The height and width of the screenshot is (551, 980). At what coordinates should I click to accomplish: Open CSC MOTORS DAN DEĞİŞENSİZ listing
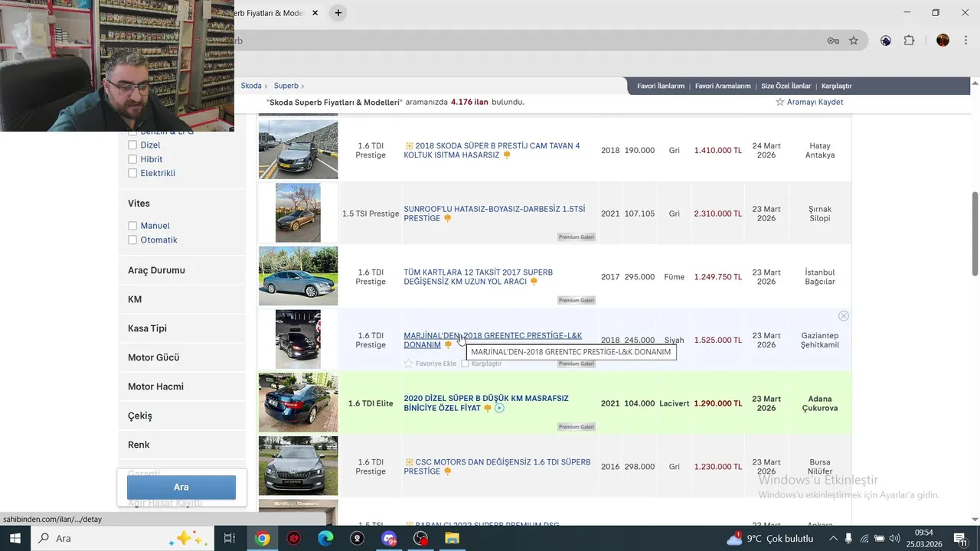[x=498, y=467]
